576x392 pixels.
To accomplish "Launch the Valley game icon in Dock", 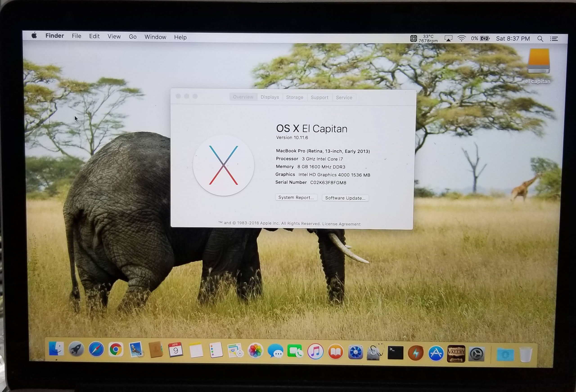I will tap(456, 354).
